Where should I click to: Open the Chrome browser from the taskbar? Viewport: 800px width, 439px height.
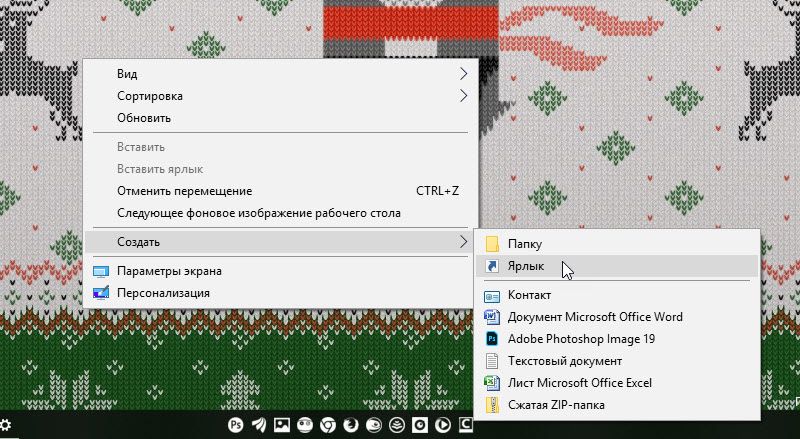point(326,425)
